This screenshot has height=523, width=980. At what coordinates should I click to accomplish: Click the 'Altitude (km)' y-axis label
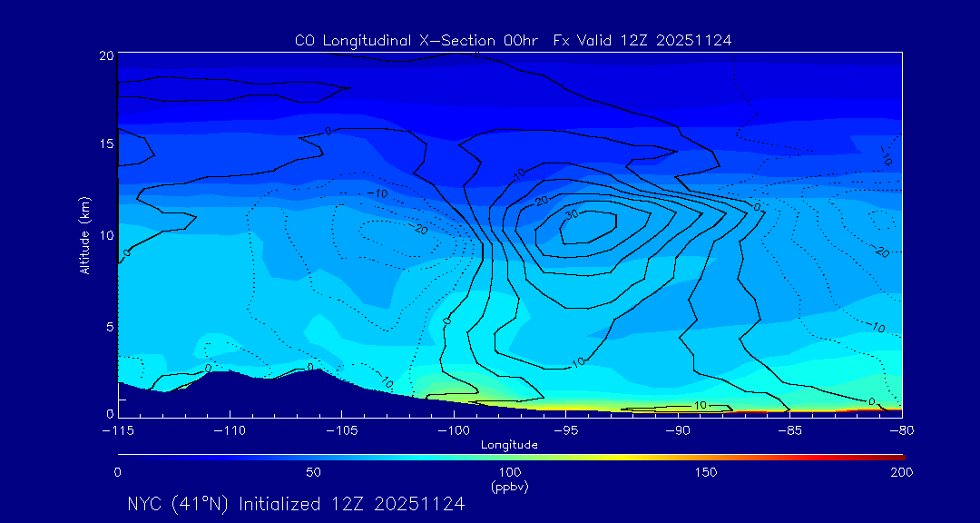point(84,234)
